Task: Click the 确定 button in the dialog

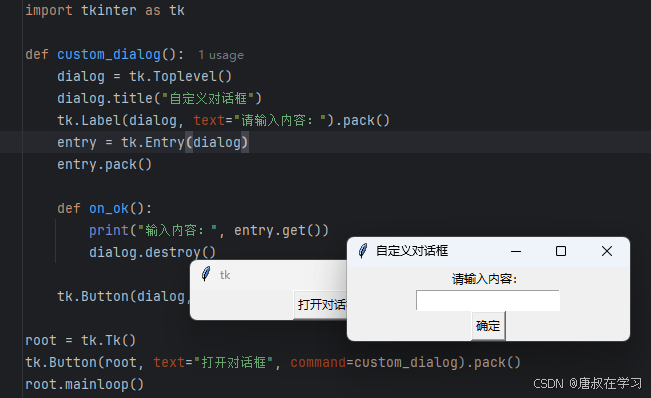Action: (x=488, y=326)
